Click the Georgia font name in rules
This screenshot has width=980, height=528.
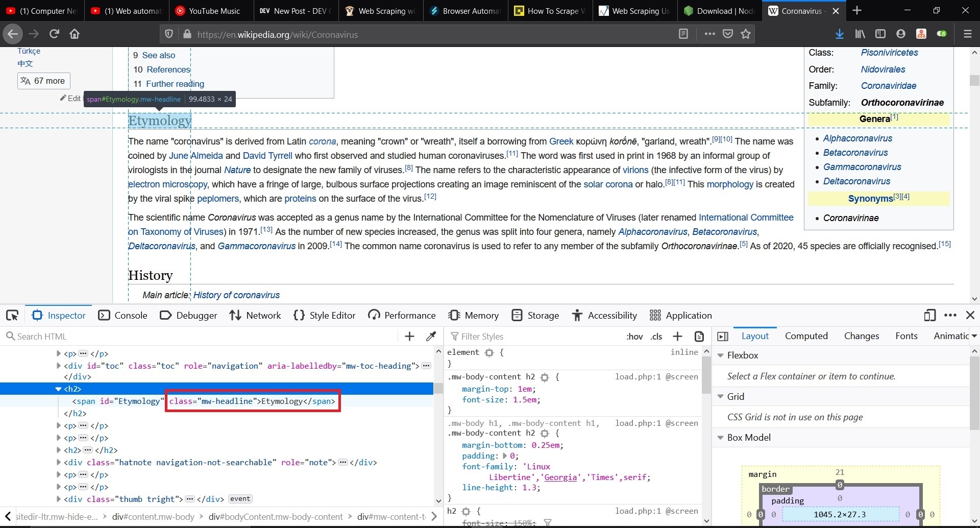tap(560, 477)
